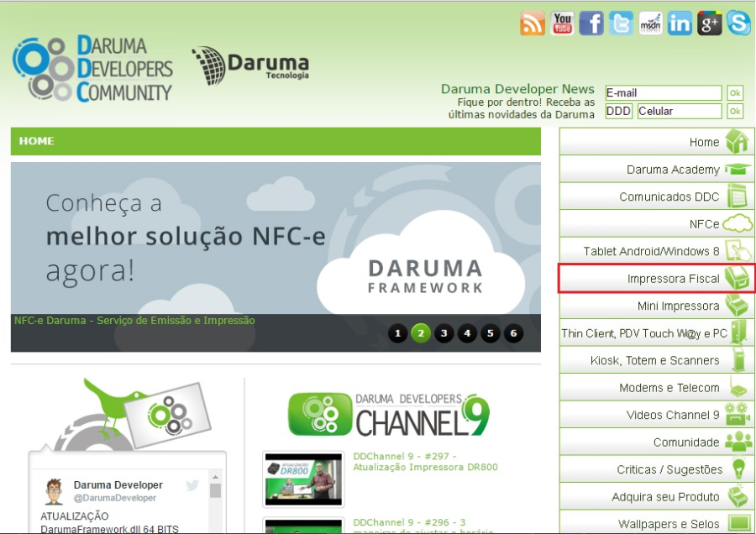The width and height of the screenshot is (756, 534).
Task: Click the camera icon beside Videos Channel 9
Action: (738, 415)
